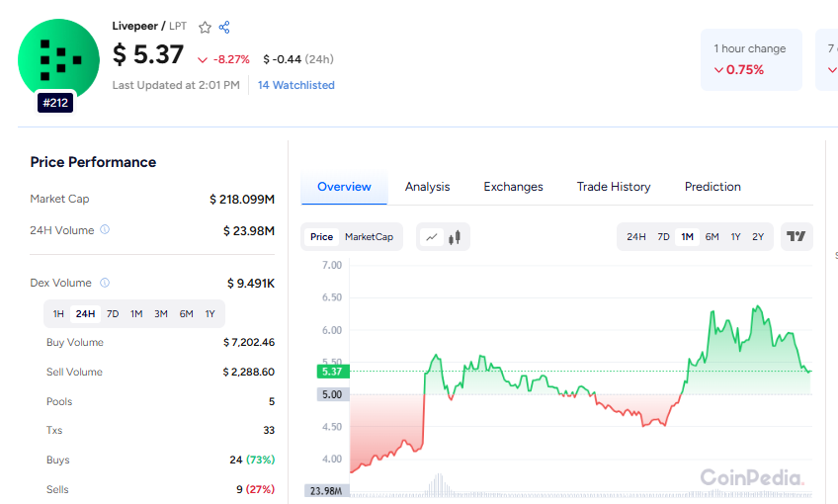Click the Market Cap value $ 218.099M
The width and height of the screenshot is (838, 504).
pyautogui.click(x=241, y=200)
